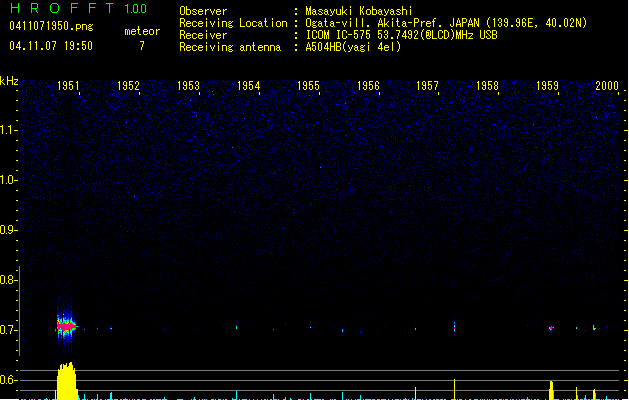The height and width of the screenshot is (400, 629).
Task: Select observer name Masayuki Kobayashi
Action: [359, 11]
